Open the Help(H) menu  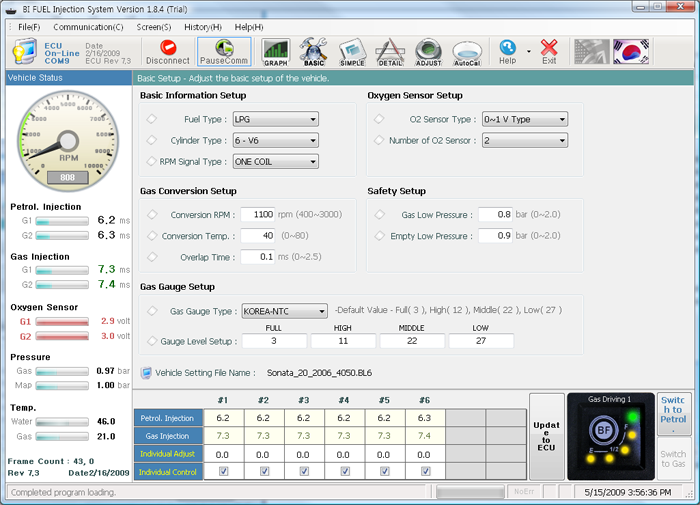point(249,27)
